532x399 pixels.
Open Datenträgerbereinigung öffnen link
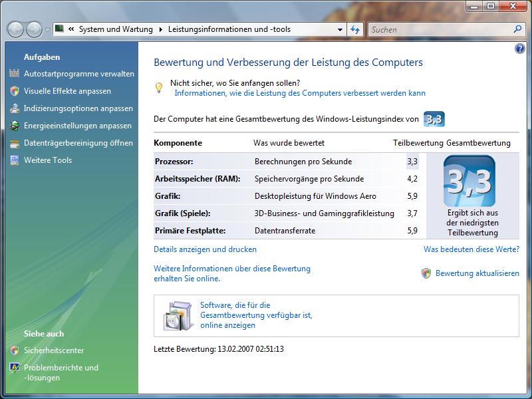(x=78, y=143)
